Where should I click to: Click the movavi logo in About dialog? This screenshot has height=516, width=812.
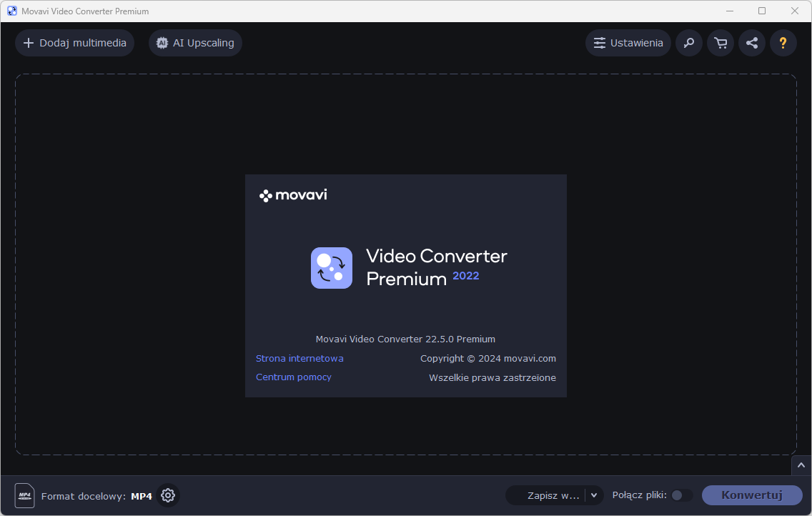[293, 195]
